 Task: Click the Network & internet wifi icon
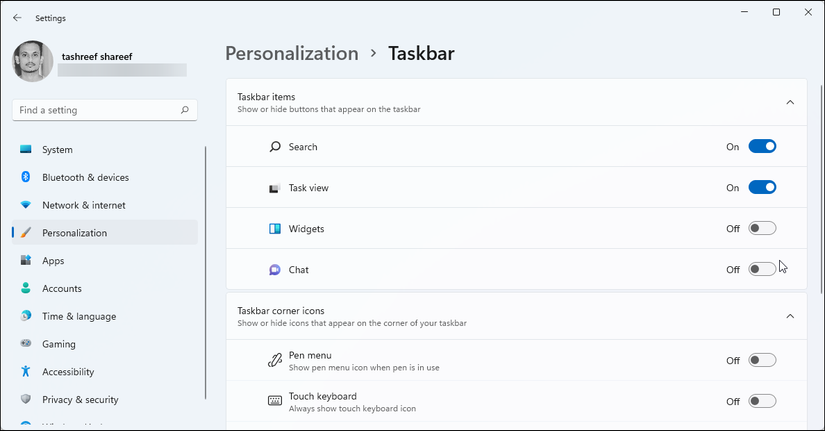(x=26, y=205)
